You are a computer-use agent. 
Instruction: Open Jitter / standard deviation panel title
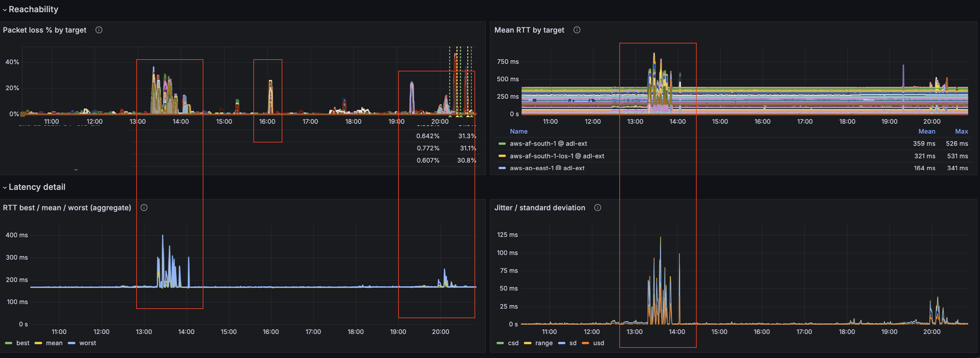point(539,207)
